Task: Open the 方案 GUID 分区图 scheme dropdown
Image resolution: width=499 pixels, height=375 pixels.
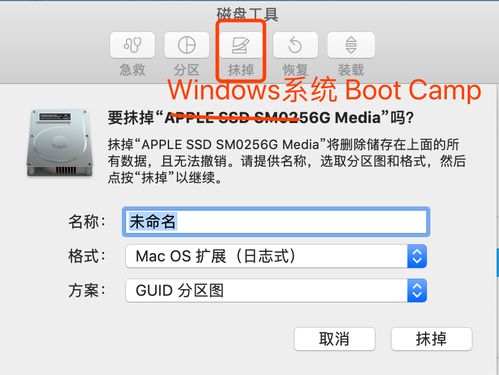Action: 276,290
